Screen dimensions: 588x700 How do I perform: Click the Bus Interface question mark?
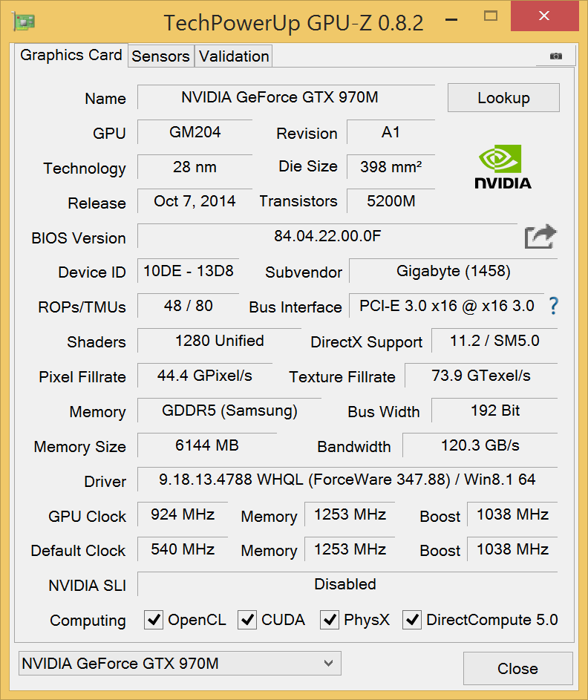[553, 306]
